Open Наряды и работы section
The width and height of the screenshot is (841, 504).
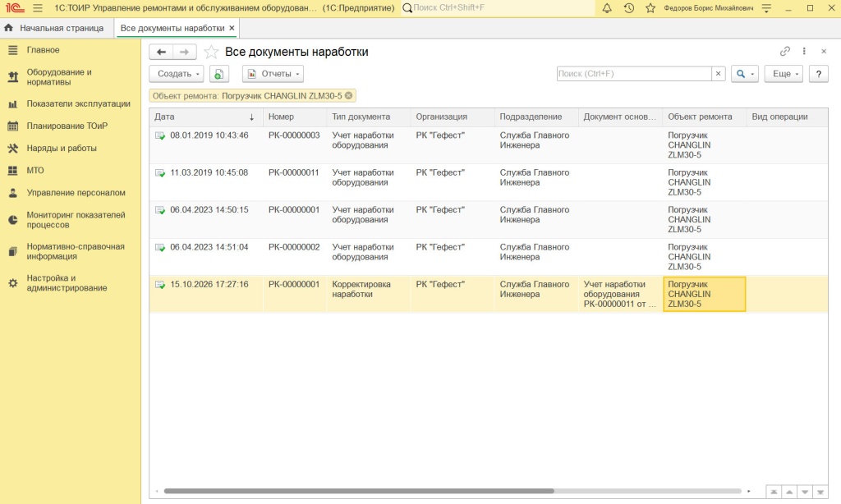[62, 148]
